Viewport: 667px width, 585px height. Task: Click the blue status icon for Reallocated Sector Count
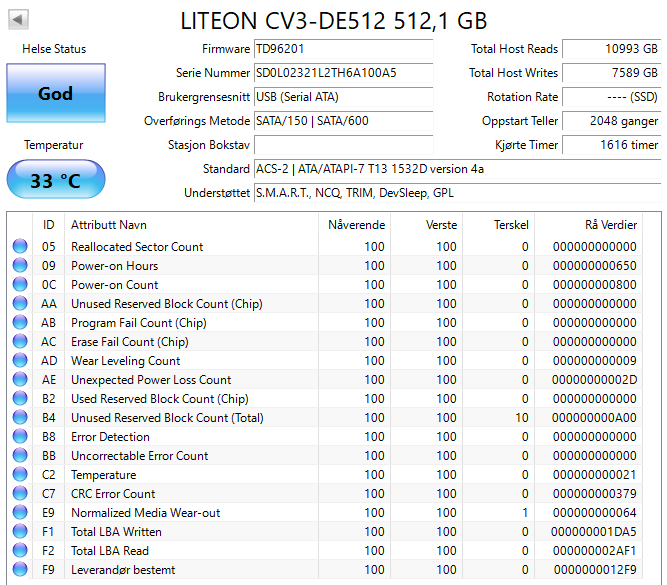pos(20,247)
